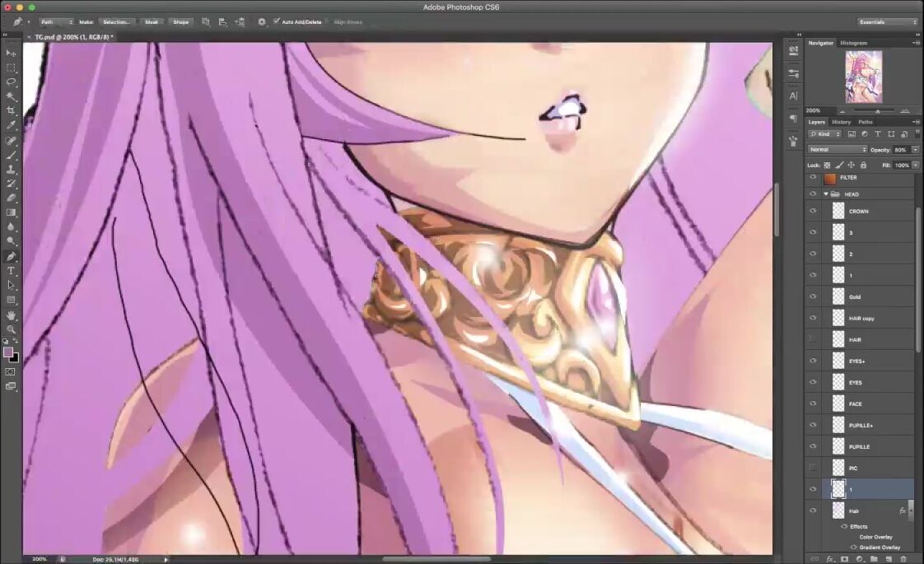Click the lock all layer icon

pyautogui.click(x=863, y=165)
